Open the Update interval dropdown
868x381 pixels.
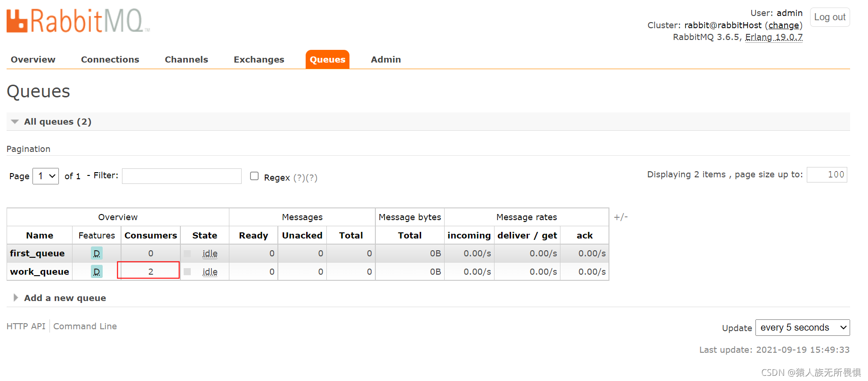pos(803,327)
